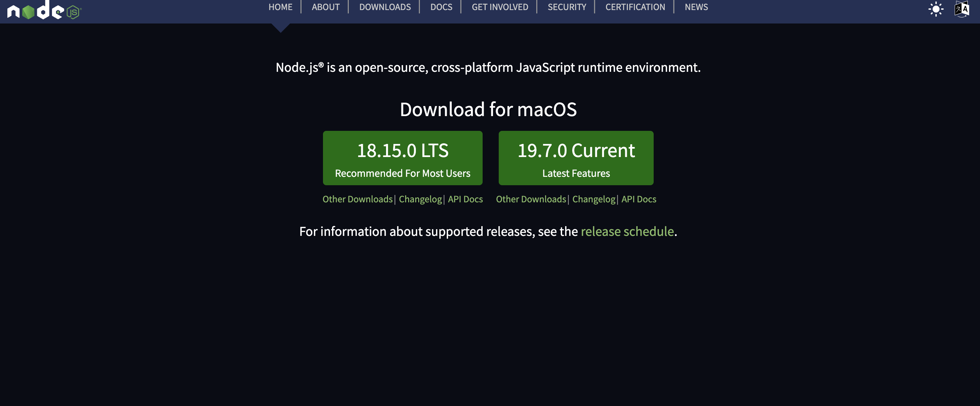Navigate to DOWNLOADS in the navbar
This screenshot has height=406, width=980.
click(x=385, y=7)
